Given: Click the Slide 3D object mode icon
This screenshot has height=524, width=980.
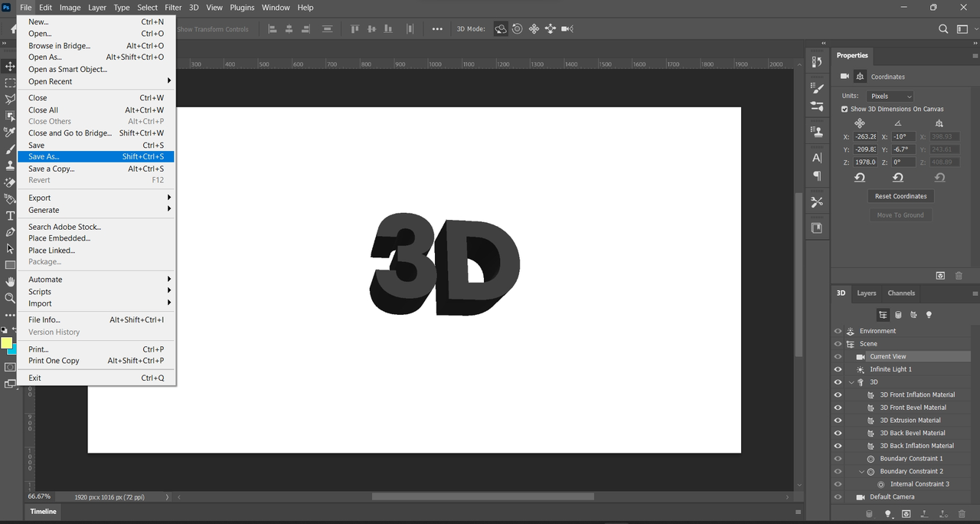Looking at the screenshot, I should click(x=550, y=29).
